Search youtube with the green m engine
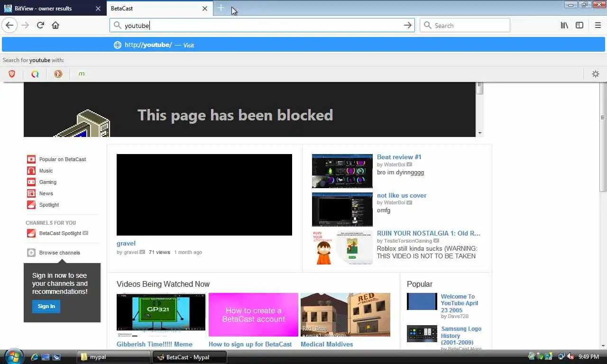Image resolution: width=607 pixels, height=364 pixels. (82, 73)
